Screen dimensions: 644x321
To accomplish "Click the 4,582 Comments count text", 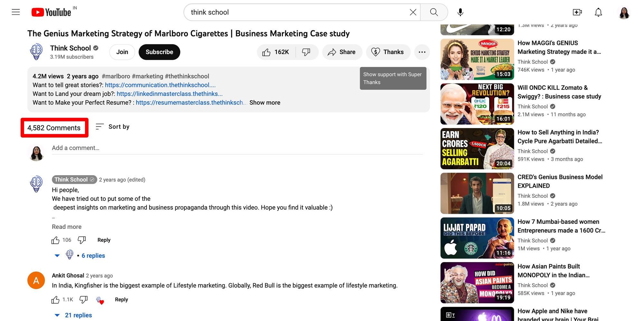I will click(54, 128).
